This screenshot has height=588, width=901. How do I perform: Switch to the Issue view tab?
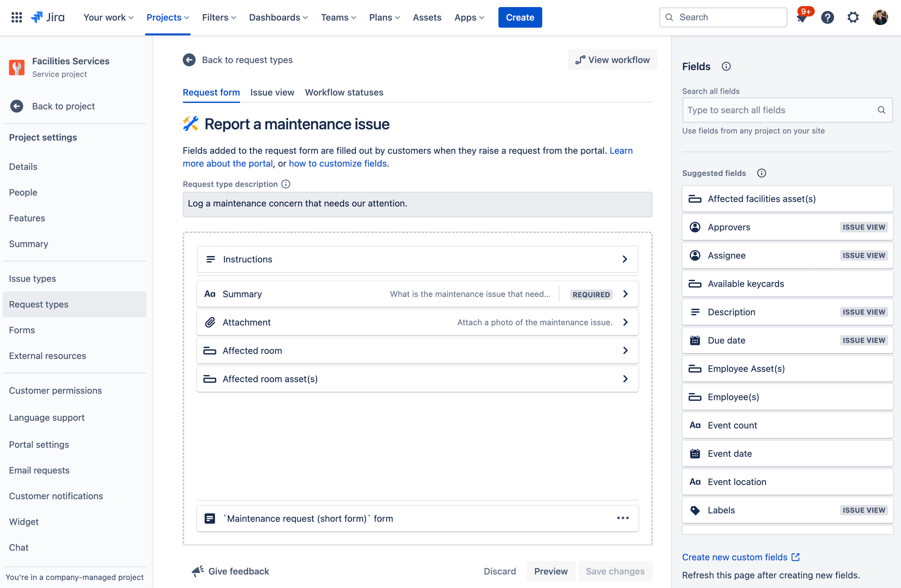click(x=272, y=92)
